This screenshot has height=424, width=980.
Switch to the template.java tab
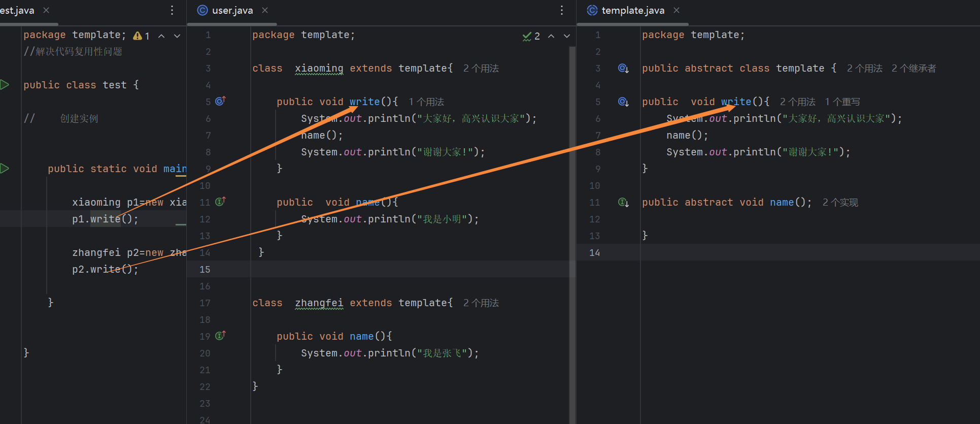click(x=632, y=11)
